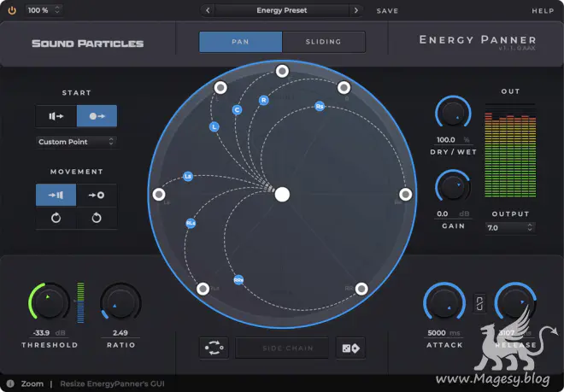Select the right side speaker handle
Viewport: 564px width, 392px height.
(x=406, y=195)
